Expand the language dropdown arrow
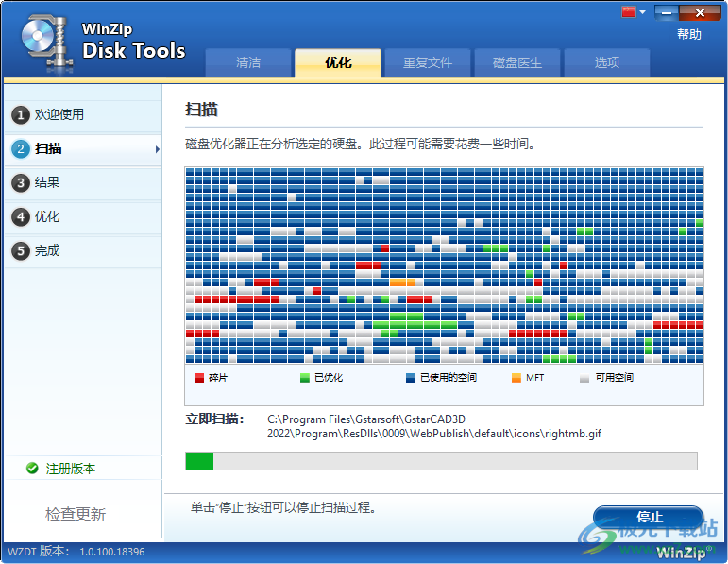Viewport: 728px width, 564px height. point(643,12)
